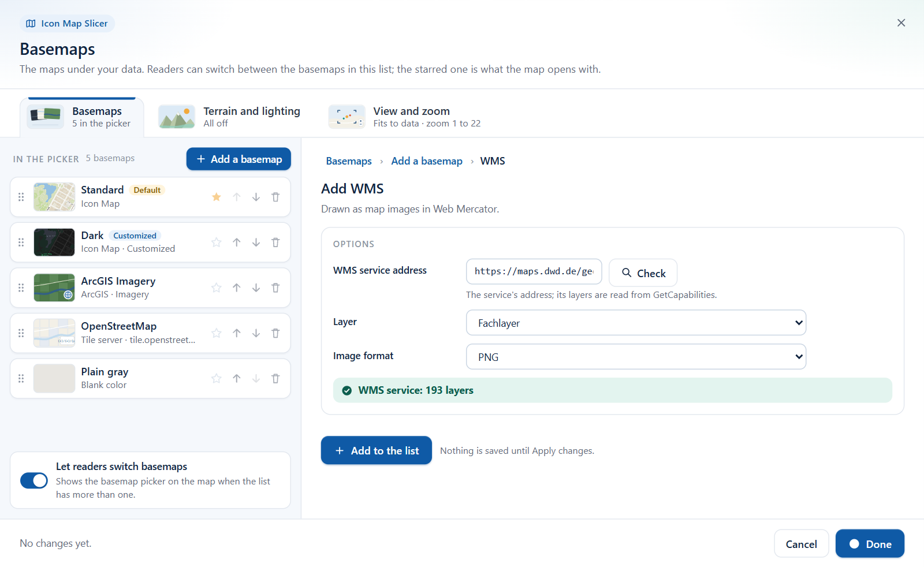Click Check to verify WMS address

click(x=643, y=273)
